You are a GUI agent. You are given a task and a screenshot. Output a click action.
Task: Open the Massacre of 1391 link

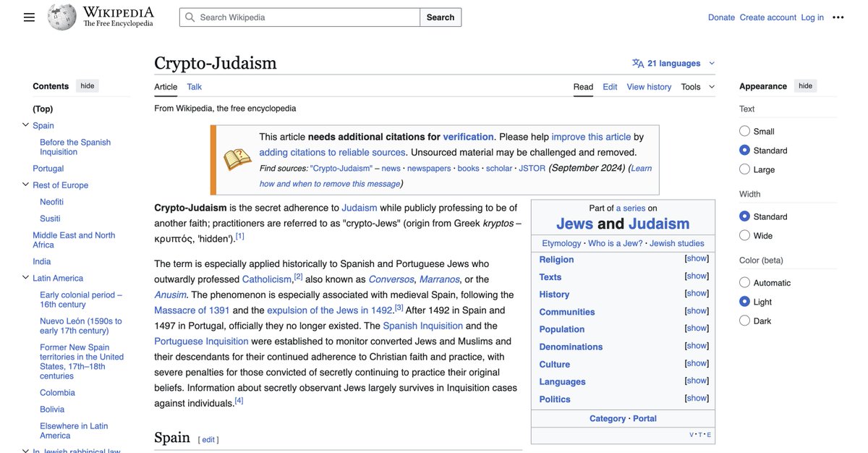point(192,310)
